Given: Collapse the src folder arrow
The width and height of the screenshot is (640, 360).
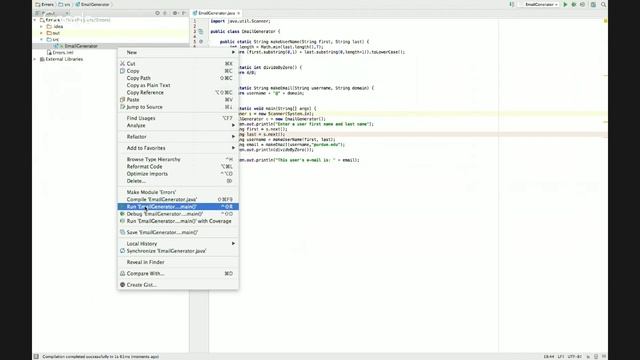Looking at the screenshot, I should (42, 40).
